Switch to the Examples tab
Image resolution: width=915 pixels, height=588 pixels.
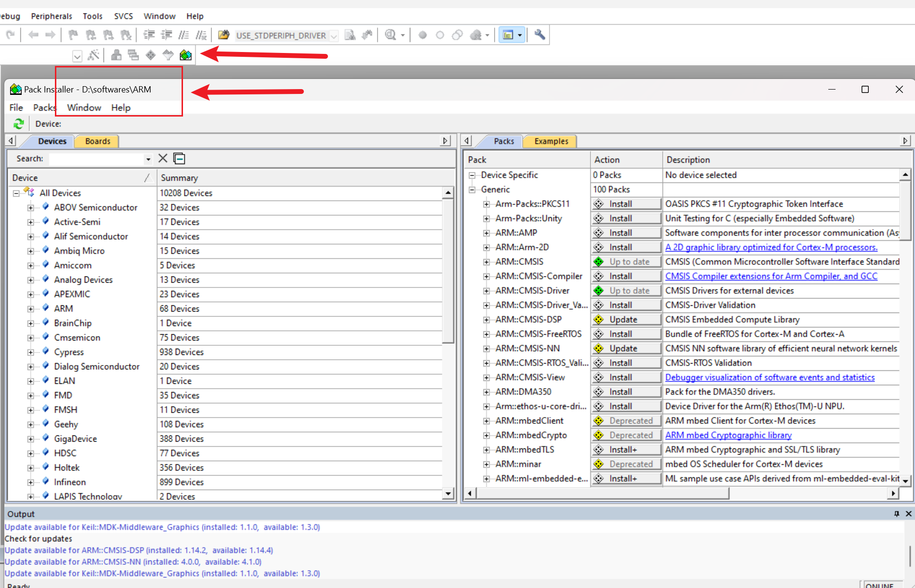coord(551,141)
